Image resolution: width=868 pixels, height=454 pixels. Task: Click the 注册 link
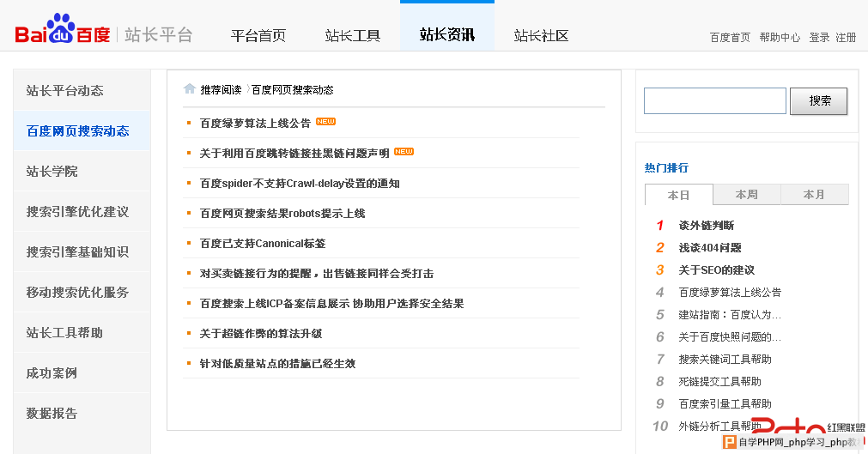846,38
